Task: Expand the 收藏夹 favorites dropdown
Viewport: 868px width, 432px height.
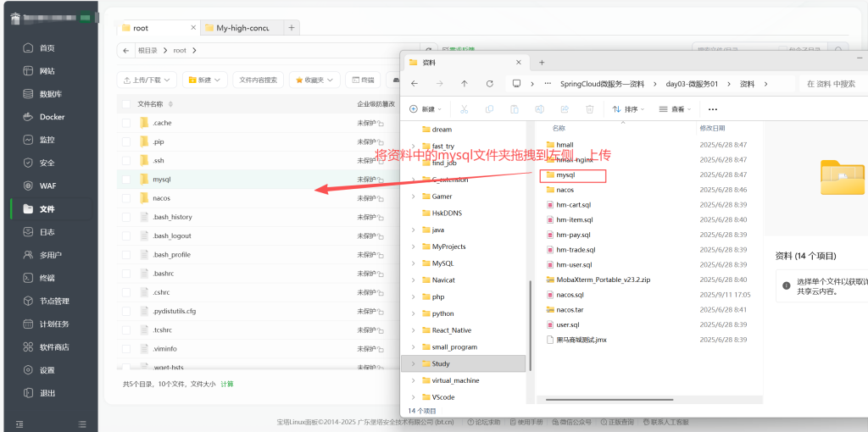Action: click(314, 80)
